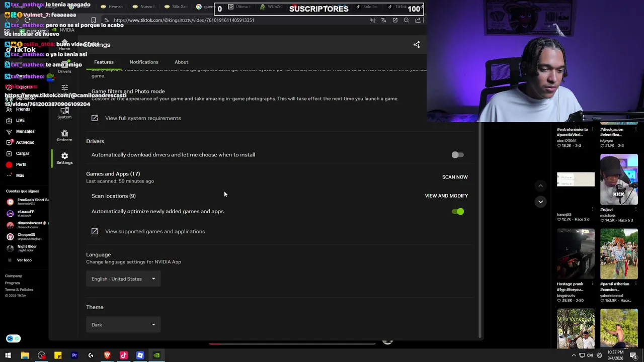Click the share icon in Settings header
This screenshot has height=362, width=644.
click(417, 45)
